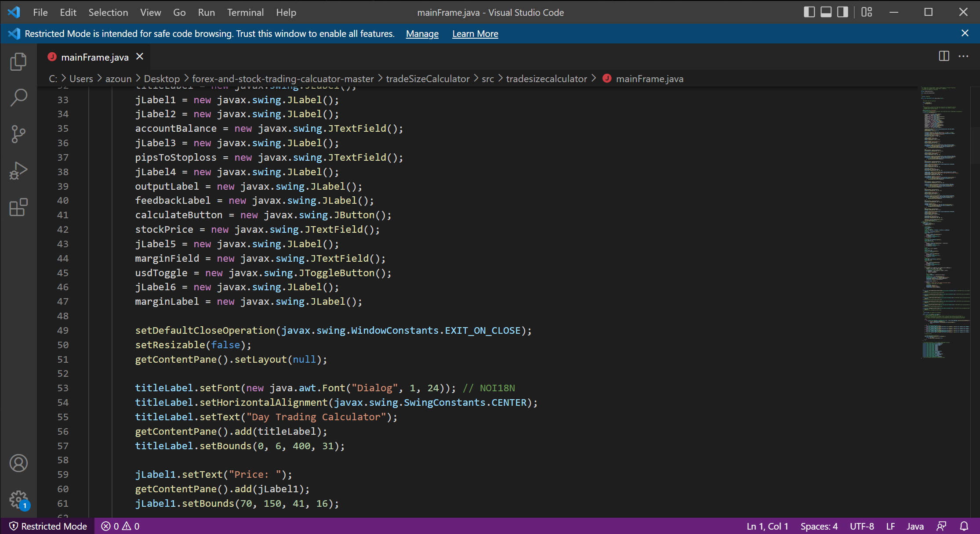Click line number 49 in the gutter
The width and height of the screenshot is (980, 534).
[x=63, y=330]
